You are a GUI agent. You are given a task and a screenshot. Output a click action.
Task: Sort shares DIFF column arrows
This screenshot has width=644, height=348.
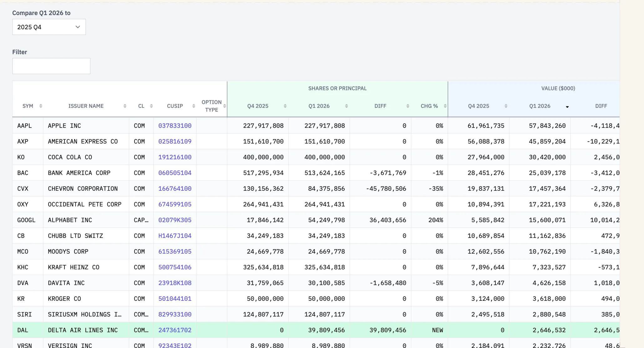point(408,106)
